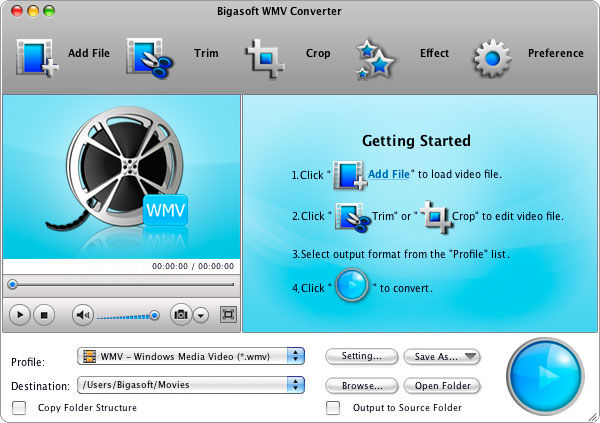Click the Add File text label in toolbar
Image resolution: width=600 pixels, height=423 pixels.
(x=89, y=53)
